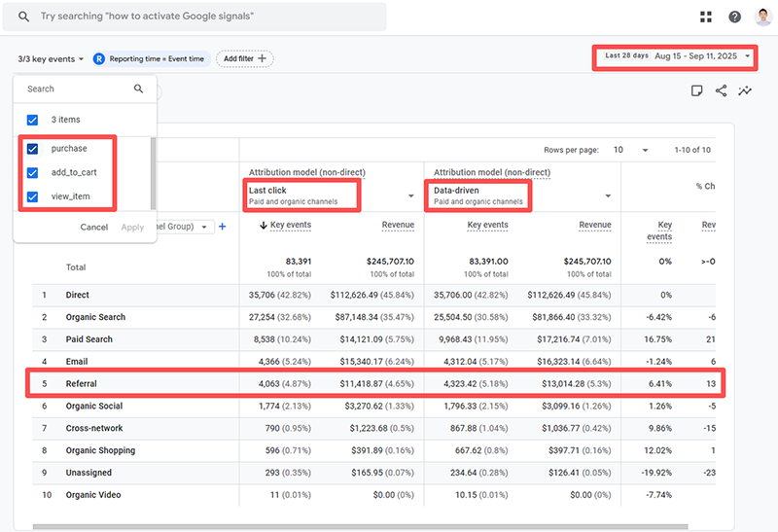
Task: Open the Rows per page dropdown
Action: (630, 151)
